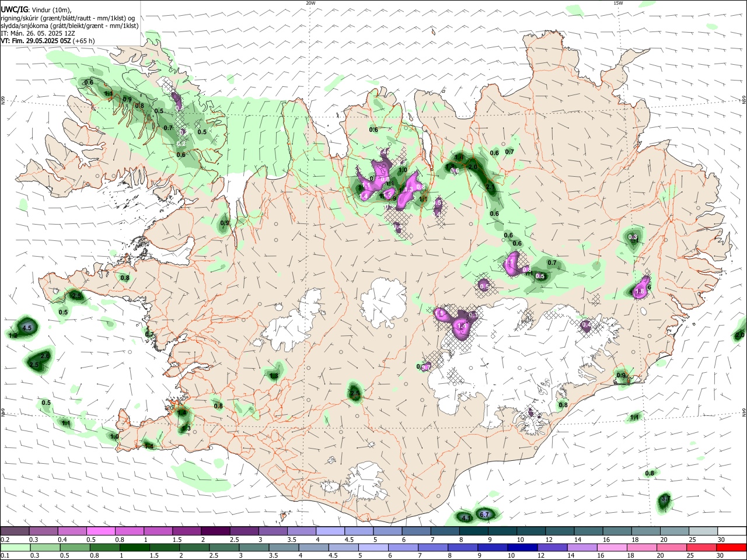Select the 10 dark teal snow legend swatch

(531, 531)
